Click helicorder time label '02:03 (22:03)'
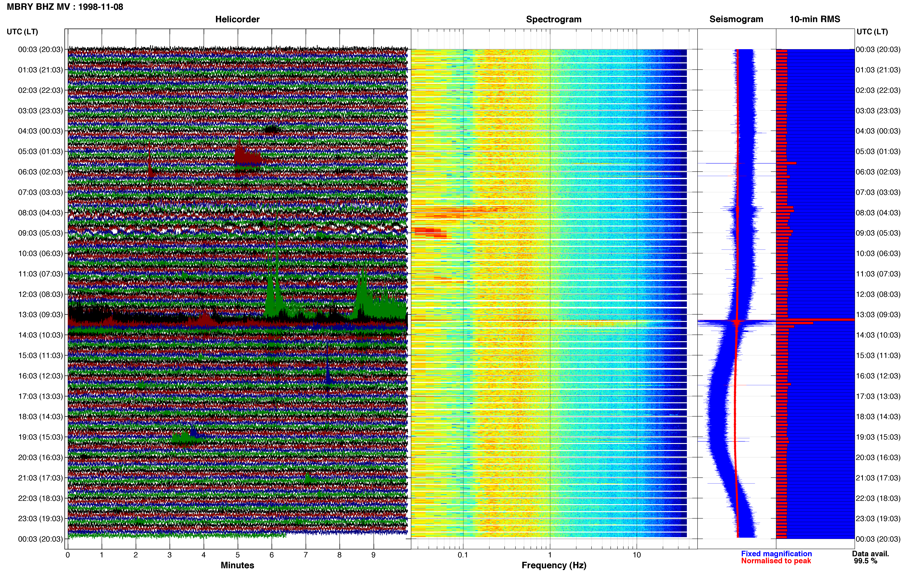This screenshot has width=924, height=578. click(x=41, y=90)
